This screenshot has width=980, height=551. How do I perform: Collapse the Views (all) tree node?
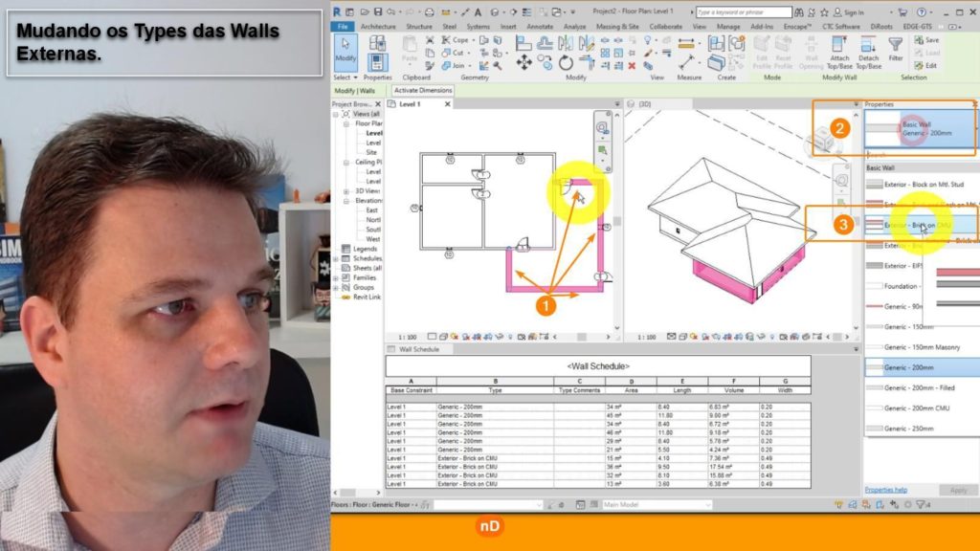(x=336, y=114)
